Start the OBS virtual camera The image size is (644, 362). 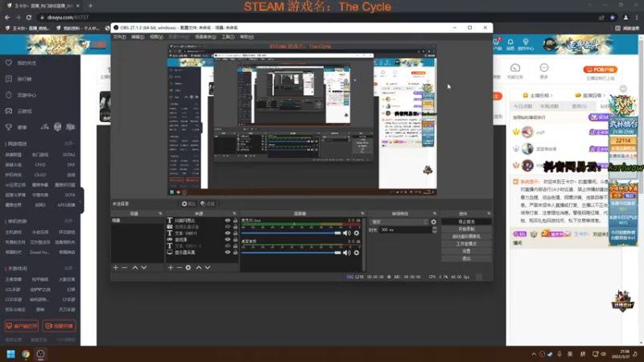pyautogui.click(x=466, y=237)
